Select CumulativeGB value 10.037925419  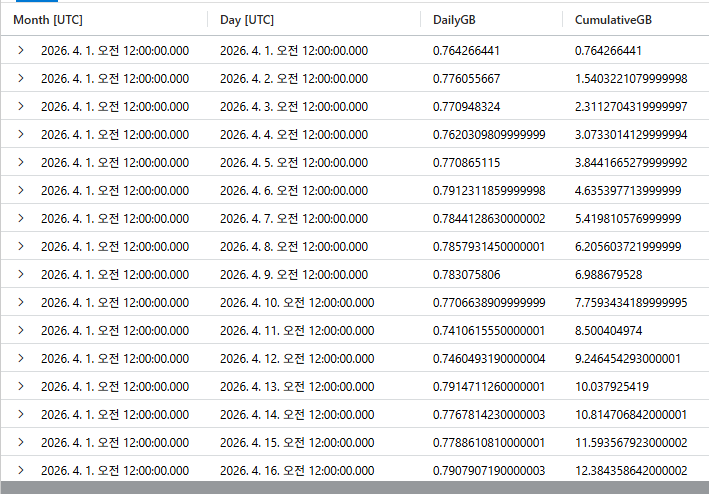pyautogui.click(x=611, y=387)
